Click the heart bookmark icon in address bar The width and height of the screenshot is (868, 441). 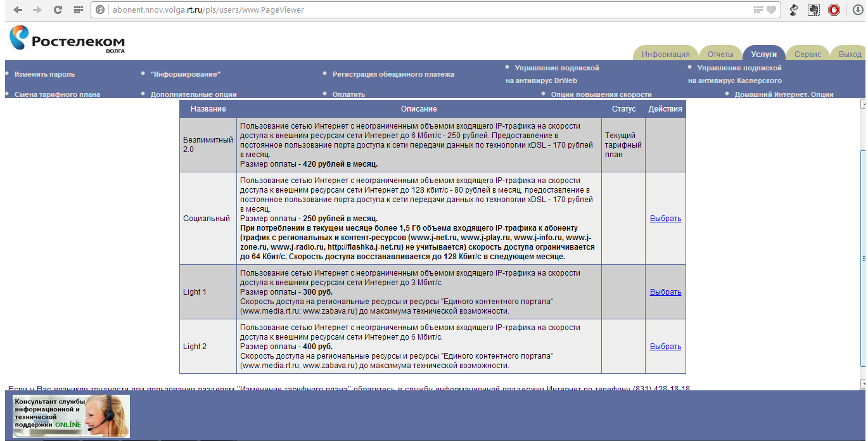pyautogui.click(x=771, y=10)
